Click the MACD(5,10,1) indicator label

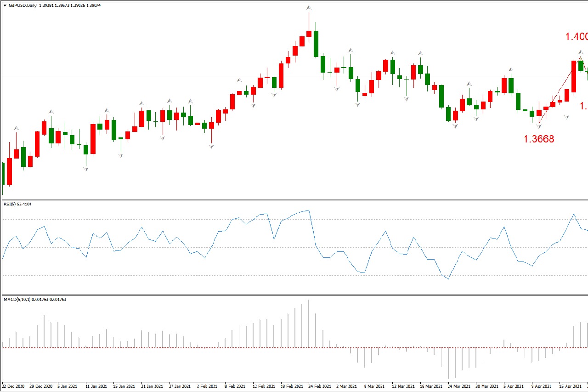pyautogui.click(x=35, y=300)
